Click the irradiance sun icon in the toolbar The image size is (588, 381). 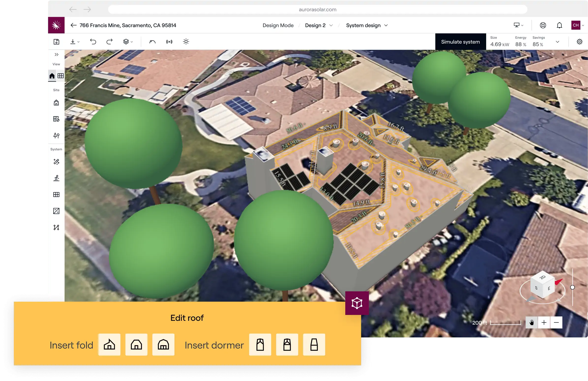coord(186,42)
